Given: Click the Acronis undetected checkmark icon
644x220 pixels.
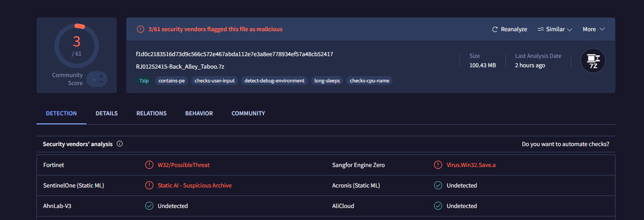Looking at the screenshot, I should 438,185.
